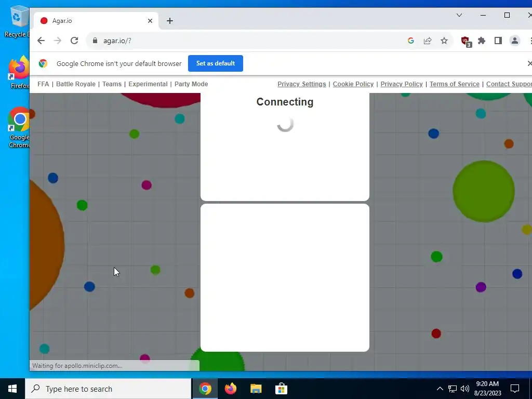Open the Extensions puzzle icon
The image size is (532, 399).
pyautogui.click(x=482, y=41)
